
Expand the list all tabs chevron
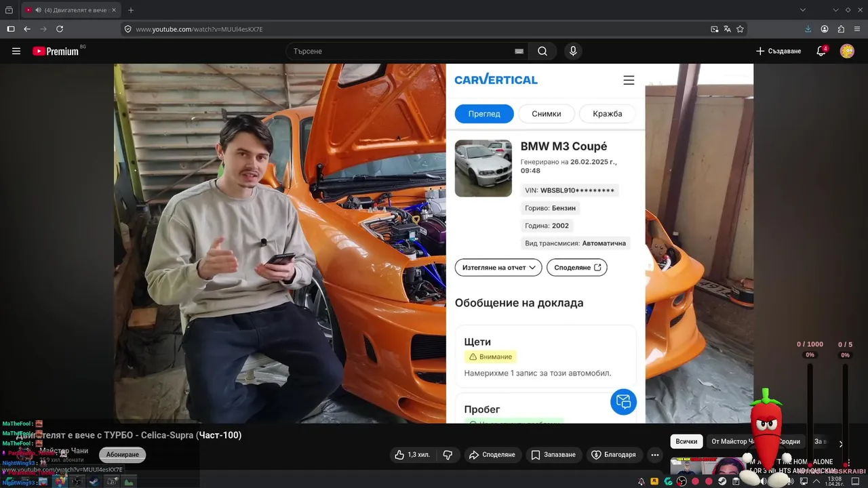803,10
